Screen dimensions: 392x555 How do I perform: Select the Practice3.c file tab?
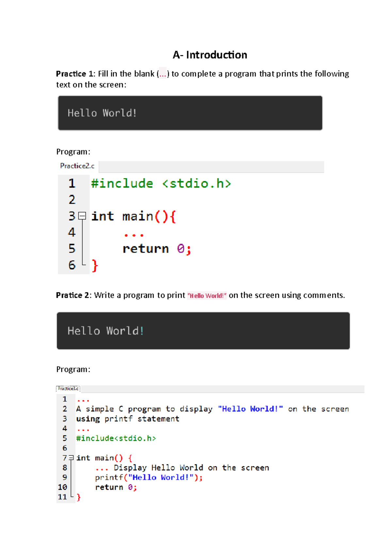point(68,389)
